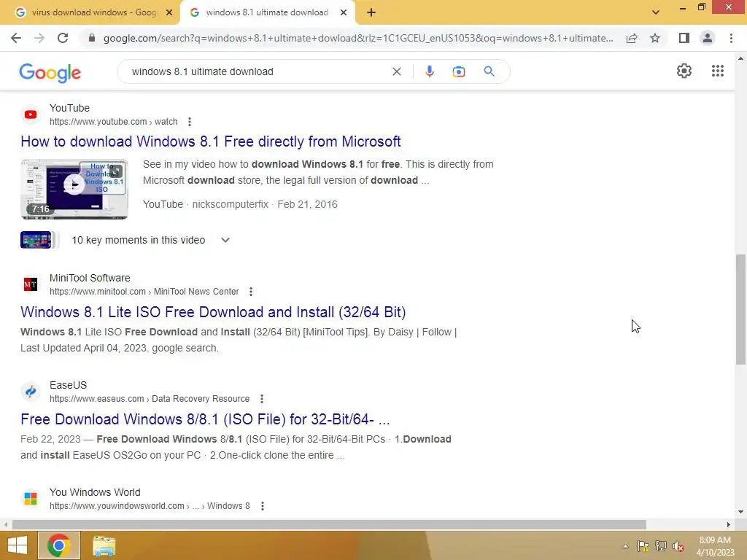This screenshot has width=747, height=560.
Task: Show hidden tray icons arrow
Action: point(625,546)
